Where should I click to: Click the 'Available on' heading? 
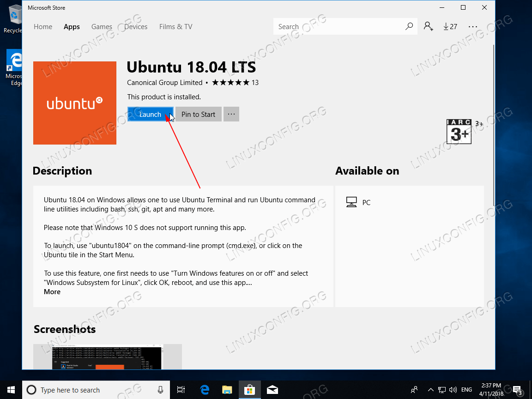point(367,171)
